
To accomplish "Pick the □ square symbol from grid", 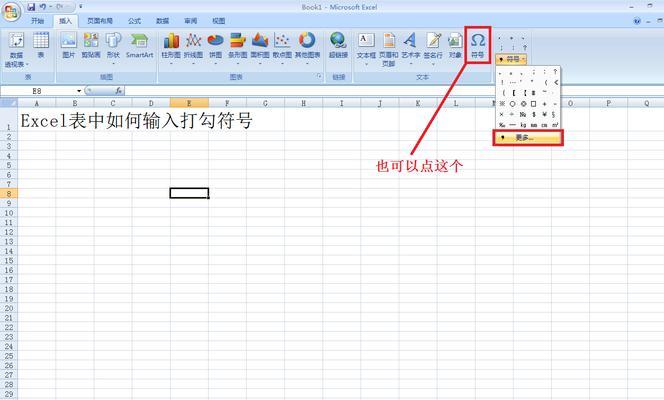I will coord(534,104).
